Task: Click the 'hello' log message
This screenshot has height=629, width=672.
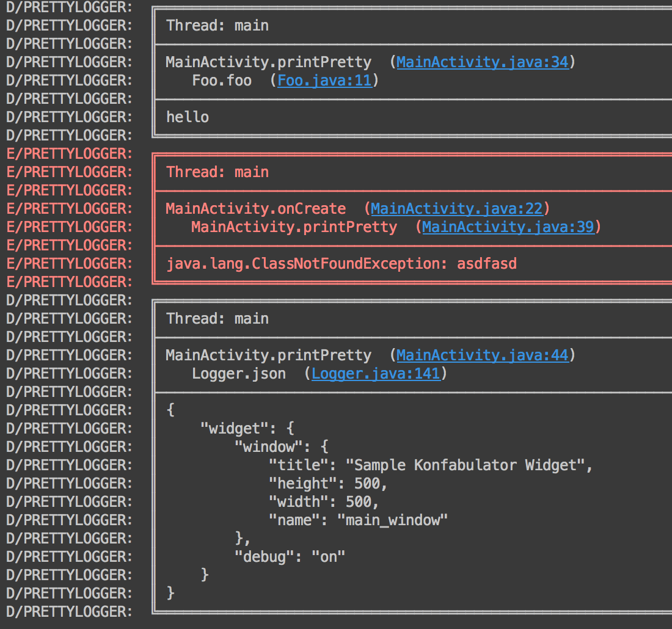Action: click(188, 117)
